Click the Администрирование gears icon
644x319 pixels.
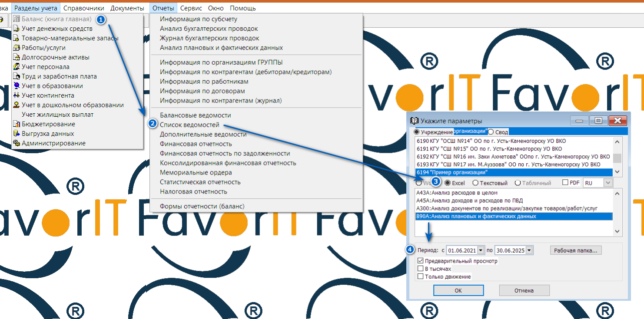[17, 143]
